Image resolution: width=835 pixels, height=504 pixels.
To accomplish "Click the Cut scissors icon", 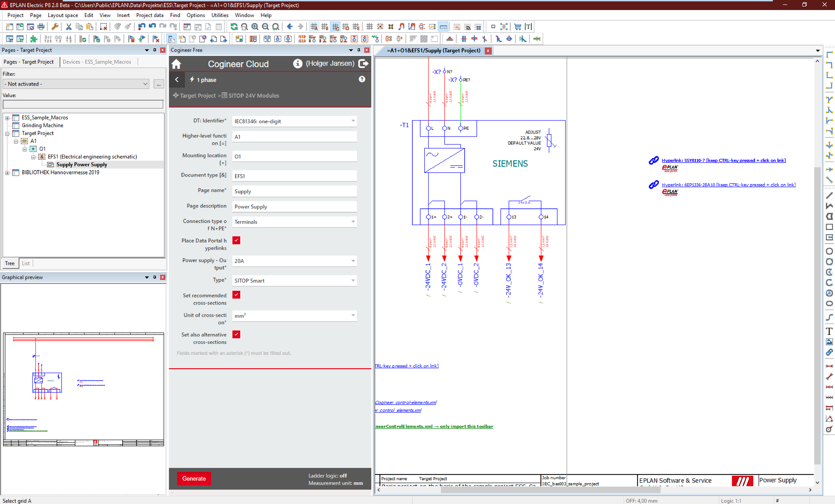I will pos(68,27).
